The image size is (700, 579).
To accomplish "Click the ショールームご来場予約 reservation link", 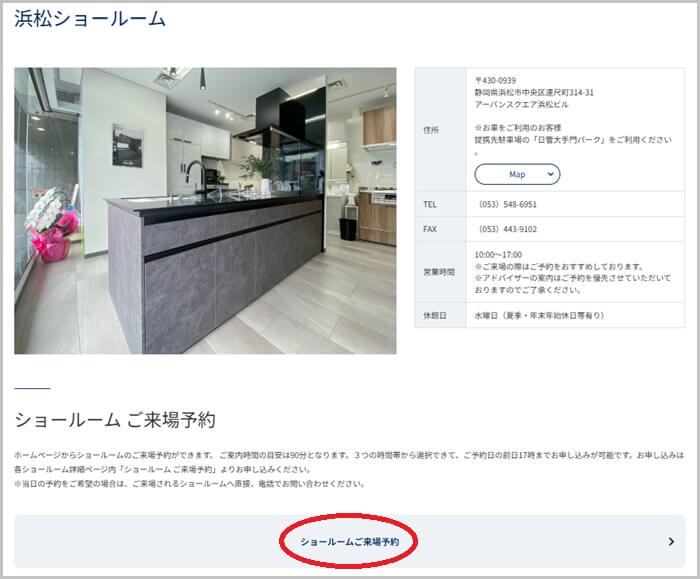I will (x=349, y=542).
